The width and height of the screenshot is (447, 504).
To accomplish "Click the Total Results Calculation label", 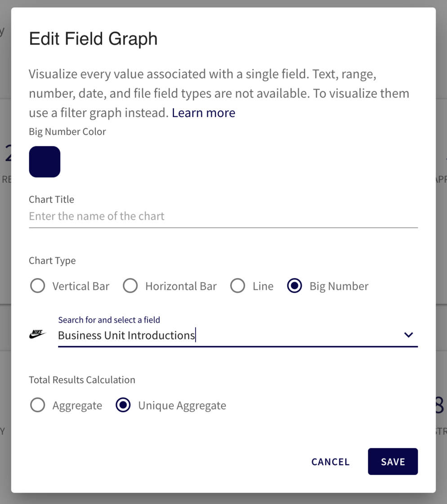I will point(82,380).
